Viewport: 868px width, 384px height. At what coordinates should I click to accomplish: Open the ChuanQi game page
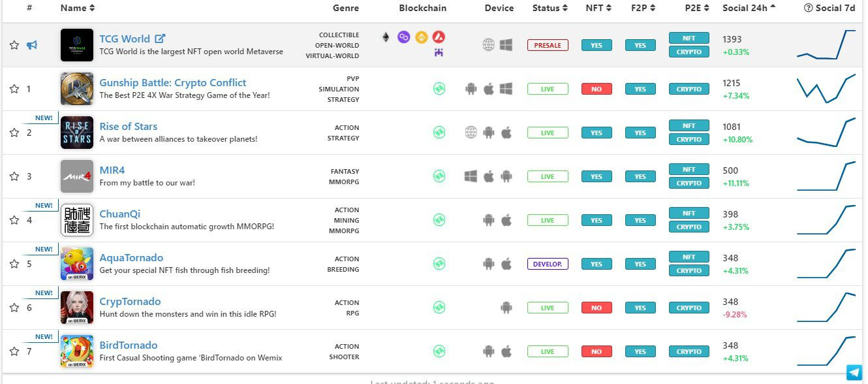click(120, 214)
